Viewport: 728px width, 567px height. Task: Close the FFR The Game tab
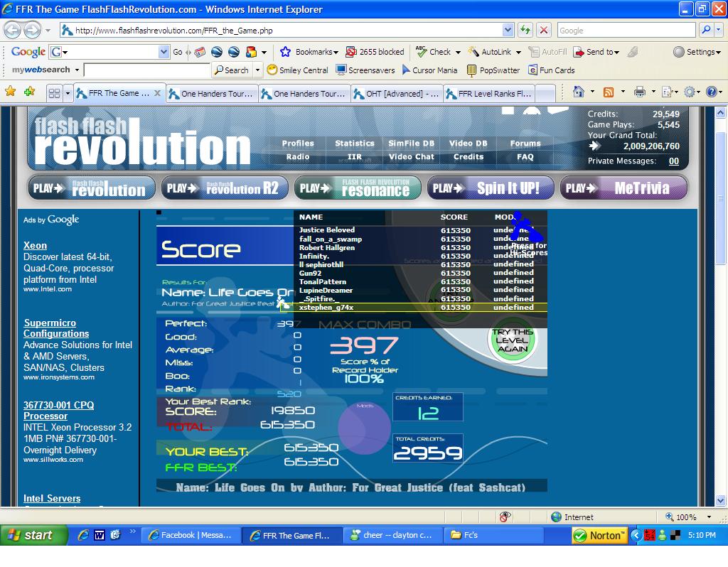(157, 93)
